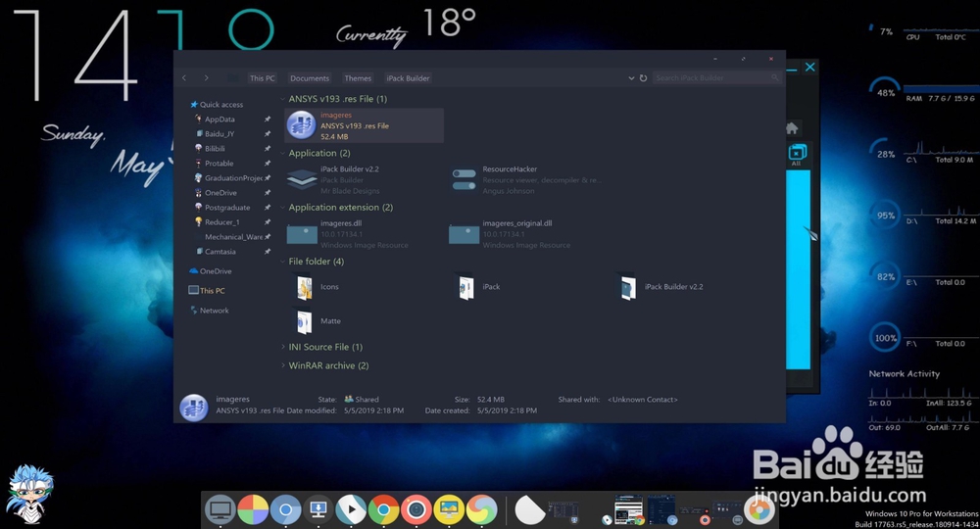Select Network in the navigation pane

coord(209,311)
